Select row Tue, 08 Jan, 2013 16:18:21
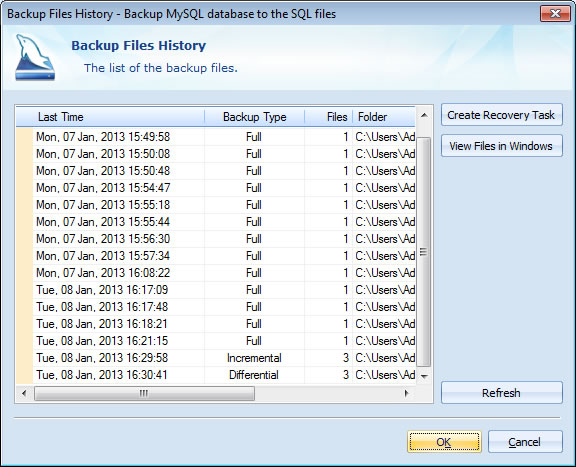This screenshot has height=467, width=576. 216,324
